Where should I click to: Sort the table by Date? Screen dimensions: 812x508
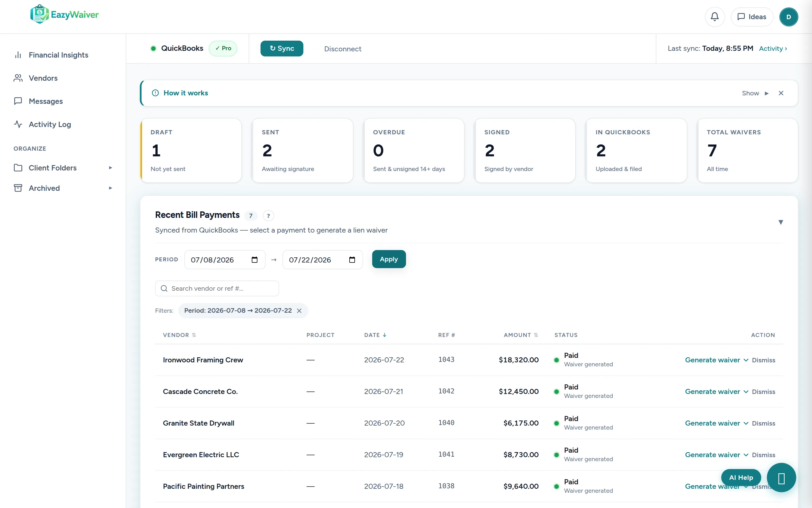click(x=375, y=335)
